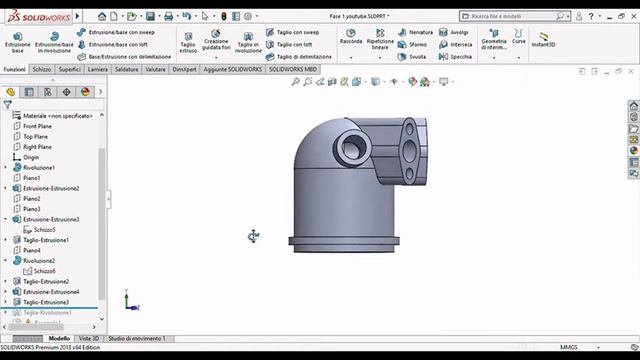Select the Raccorda fillet tool
This screenshot has width=640, height=360.
[351, 36]
